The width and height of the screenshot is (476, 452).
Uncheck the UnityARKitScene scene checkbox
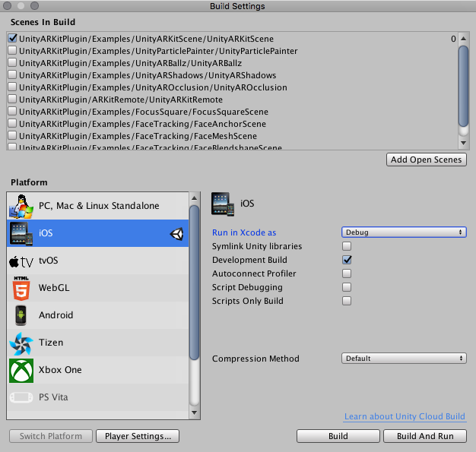point(12,38)
